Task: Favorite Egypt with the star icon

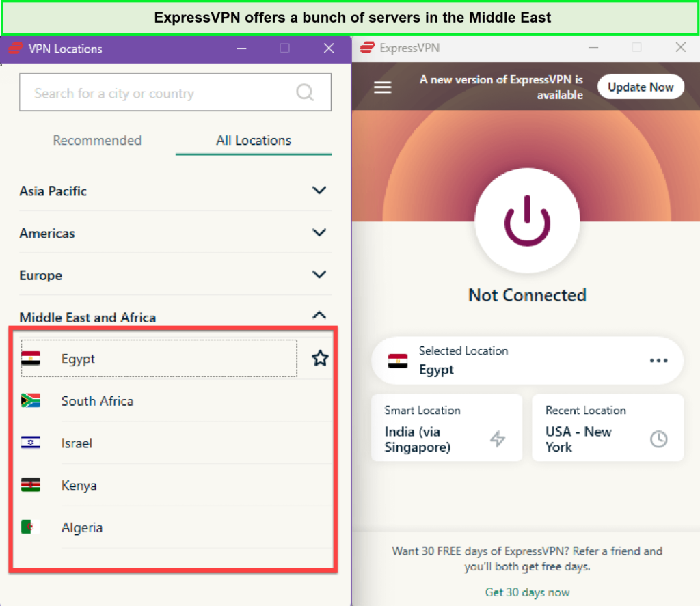Action: click(x=320, y=358)
